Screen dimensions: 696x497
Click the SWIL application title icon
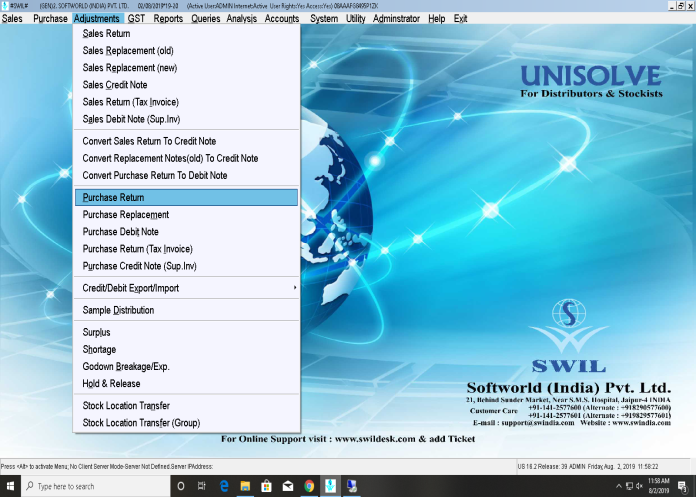[x=5, y=6]
